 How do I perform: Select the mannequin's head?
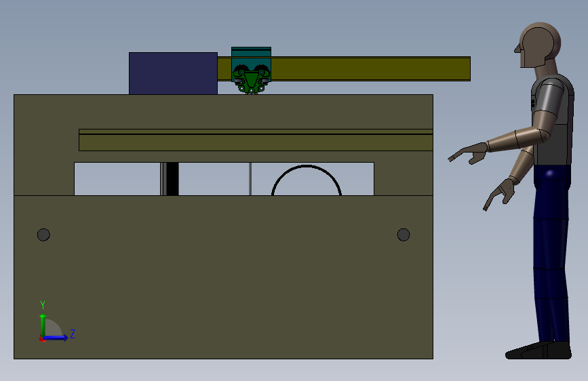pyautogui.click(x=539, y=45)
